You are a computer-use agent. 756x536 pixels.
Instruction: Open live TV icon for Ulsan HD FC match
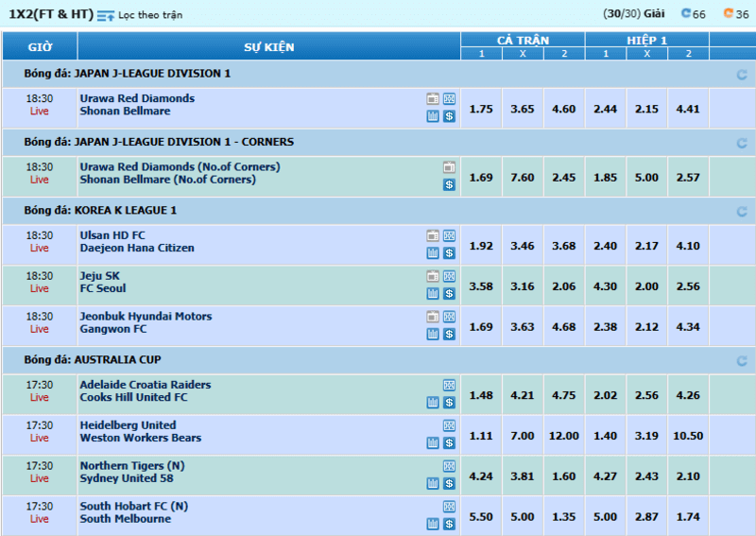(433, 236)
